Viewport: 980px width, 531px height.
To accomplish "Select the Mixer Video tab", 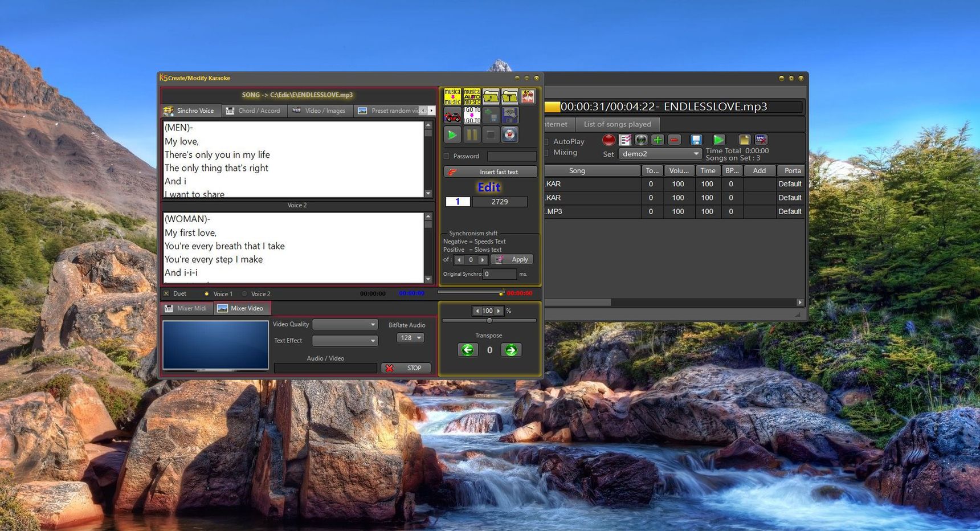I will 241,308.
